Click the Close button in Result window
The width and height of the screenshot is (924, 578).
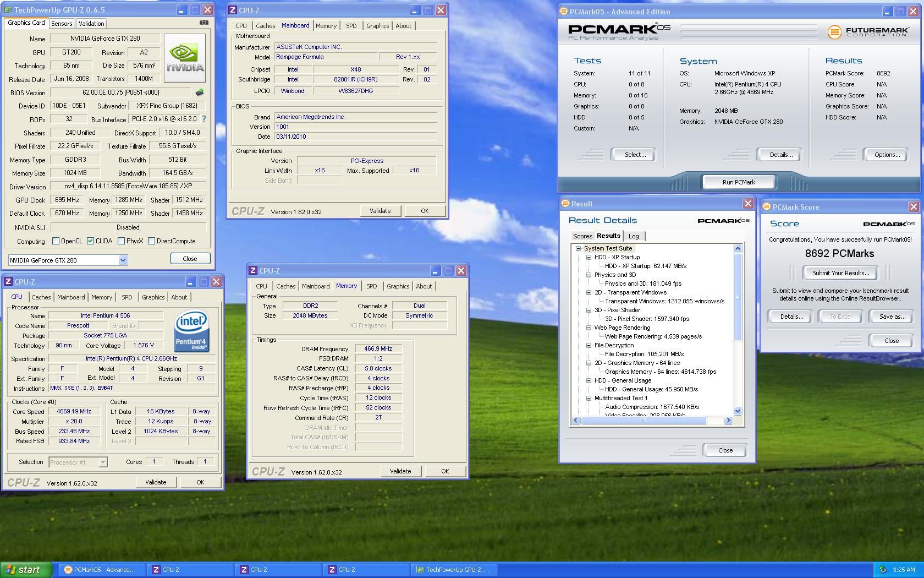(725, 450)
